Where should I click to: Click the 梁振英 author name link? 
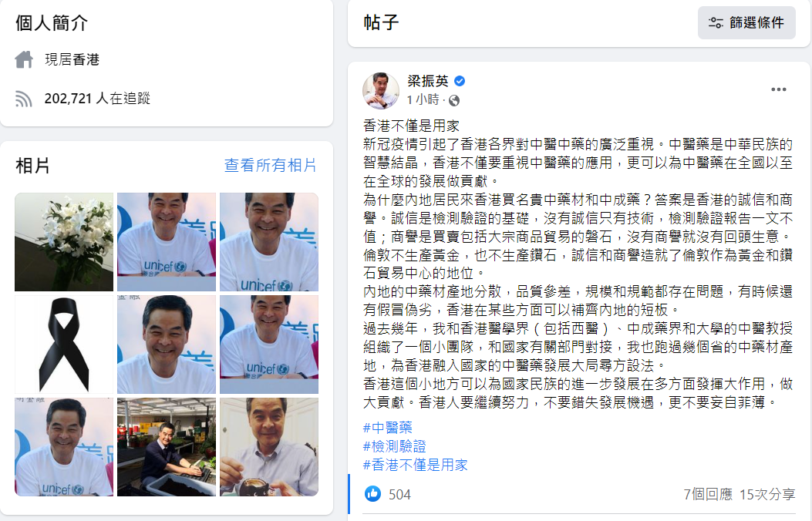coord(428,81)
